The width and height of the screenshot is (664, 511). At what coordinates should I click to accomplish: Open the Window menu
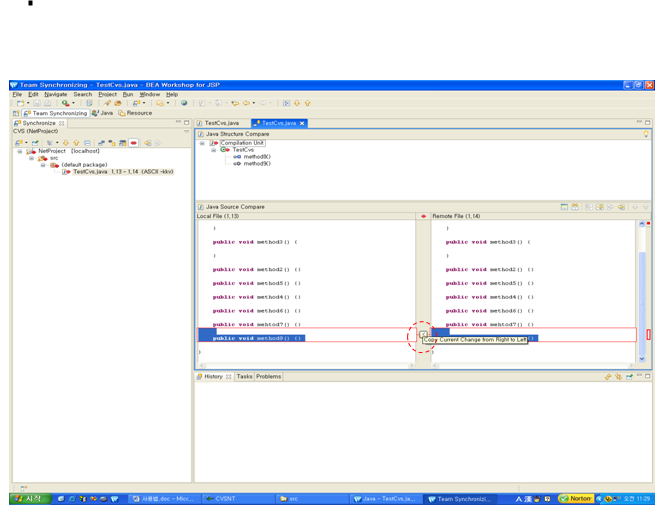149,94
